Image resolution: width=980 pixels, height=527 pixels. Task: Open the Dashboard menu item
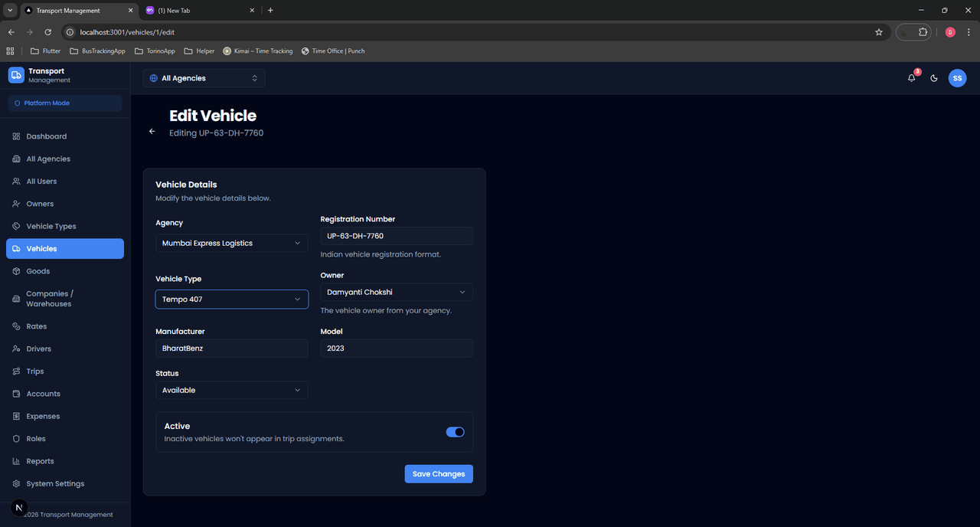click(65, 136)
